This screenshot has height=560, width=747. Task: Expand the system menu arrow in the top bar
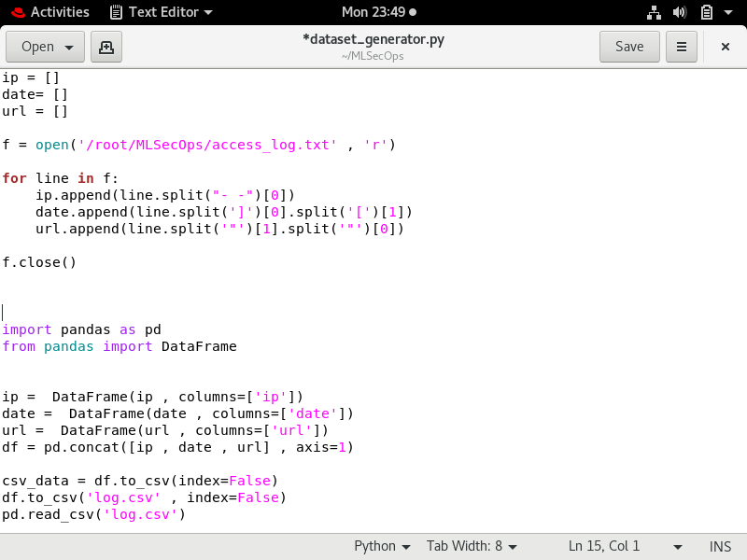click(x=728, y=12)
